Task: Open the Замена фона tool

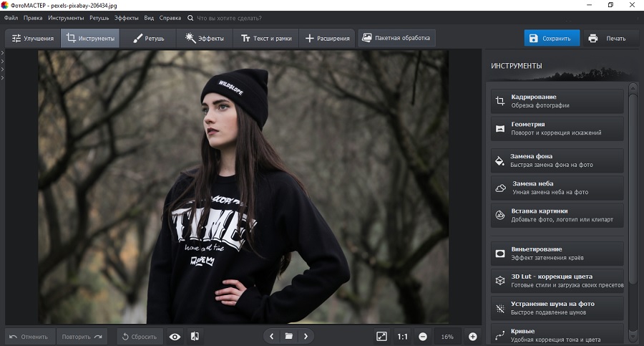Action: [x=557, y=160]
